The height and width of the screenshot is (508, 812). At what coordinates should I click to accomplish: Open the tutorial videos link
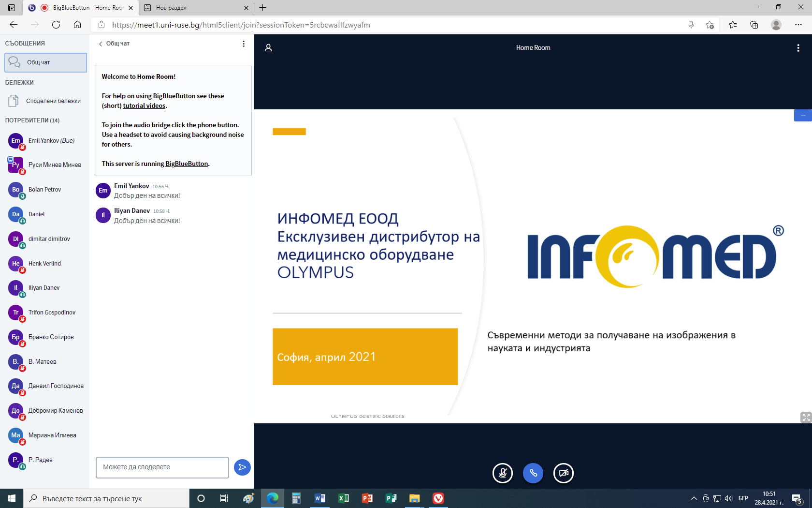(144, 106)
